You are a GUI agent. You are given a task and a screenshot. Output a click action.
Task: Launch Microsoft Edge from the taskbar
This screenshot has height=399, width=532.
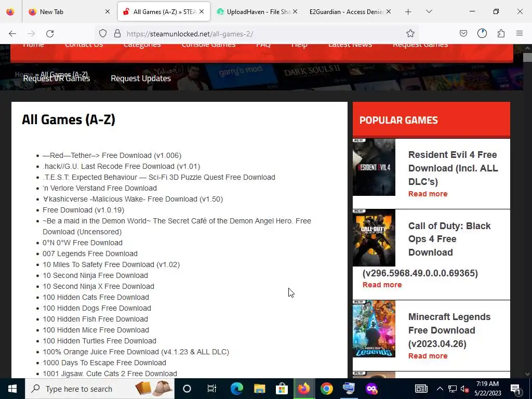click(236, 389)
